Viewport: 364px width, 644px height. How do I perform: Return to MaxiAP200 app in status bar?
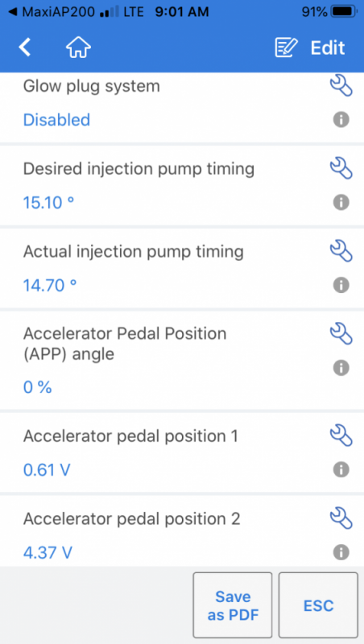49,12
